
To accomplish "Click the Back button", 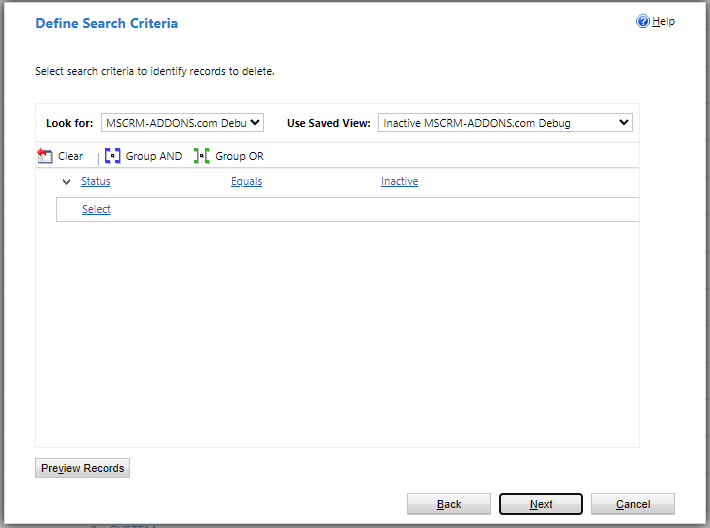I will click(449, 504).
